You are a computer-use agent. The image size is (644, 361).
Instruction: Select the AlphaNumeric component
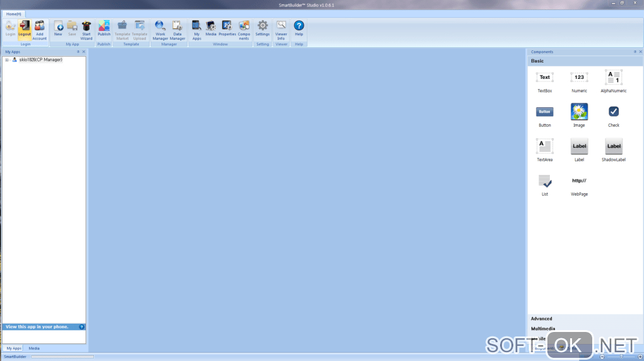coord(614,81)
